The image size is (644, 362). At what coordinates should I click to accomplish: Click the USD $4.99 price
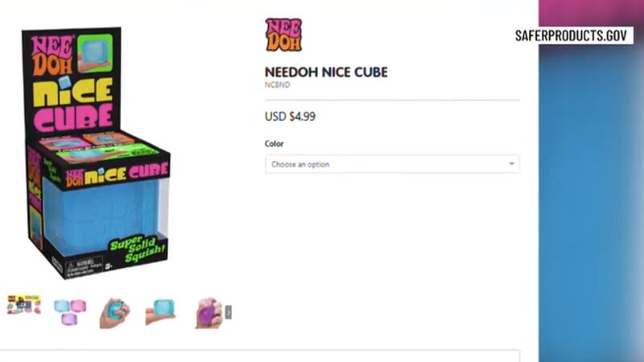[x=290, y=117]
